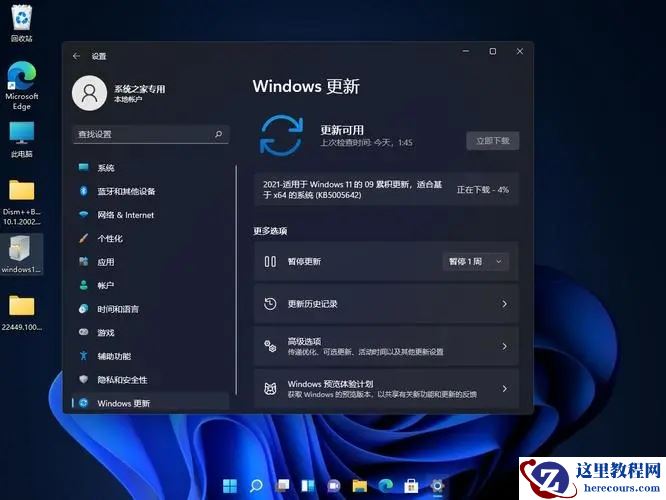Screen dimensions: 666x500
Task: Click the Settings gear on taskbar
Action: (437, 486)
